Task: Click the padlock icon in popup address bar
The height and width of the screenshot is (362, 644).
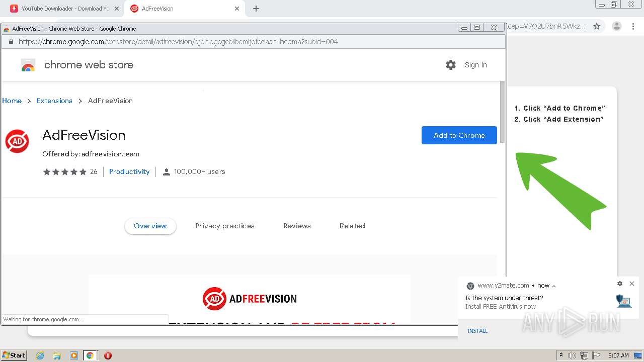Action: pyautogui.click(x=11, y=42)
